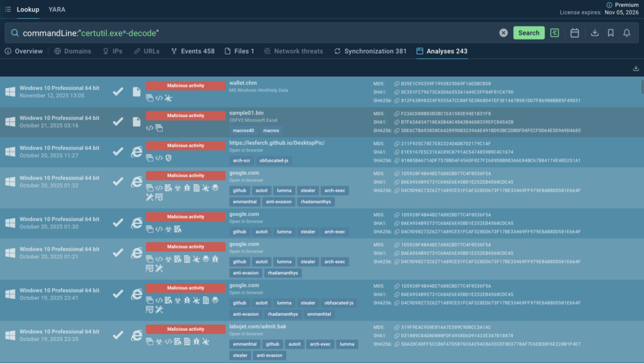The image size is (644, 363).
Task: Copy the SHA256 of labojet.com/admit.bak
Action: pyautogui.click(x=396, y=345)
